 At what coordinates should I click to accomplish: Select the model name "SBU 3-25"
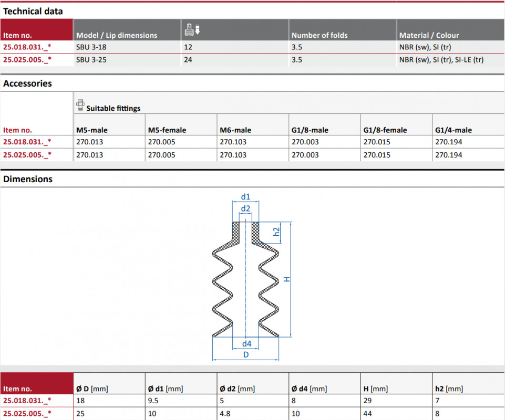pyautogui.click(x=91, y=60)
